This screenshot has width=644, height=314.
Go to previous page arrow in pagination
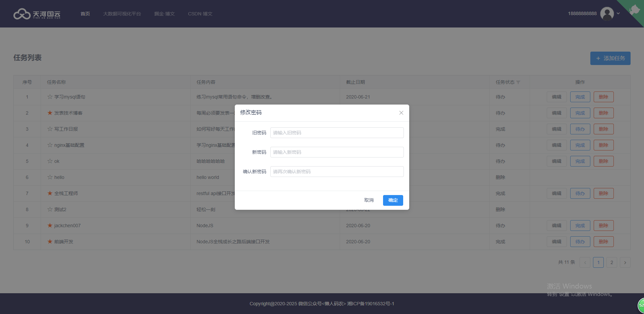585,262
